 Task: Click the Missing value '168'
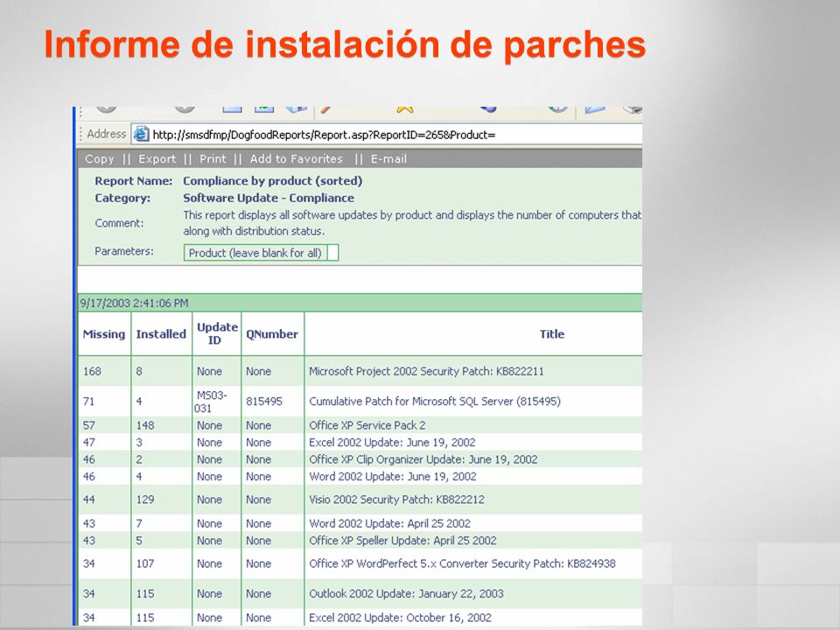[x=92, y=371]
